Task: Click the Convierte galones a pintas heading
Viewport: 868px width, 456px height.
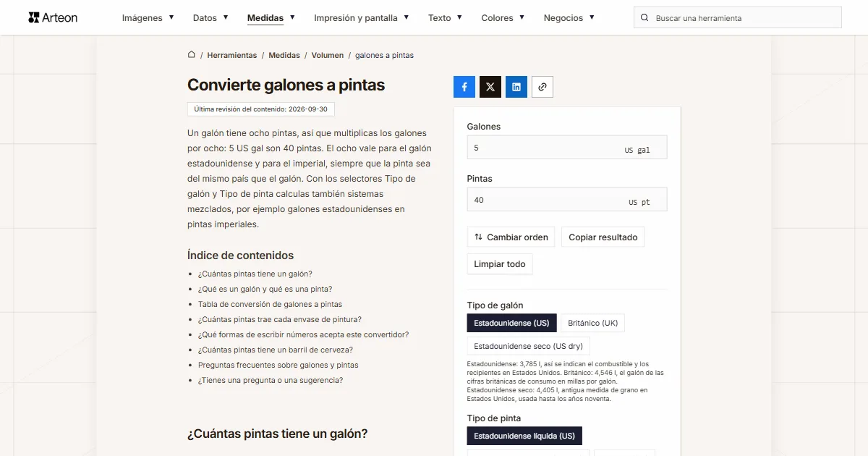Action: pyautogui.click(x=286, y=85)
